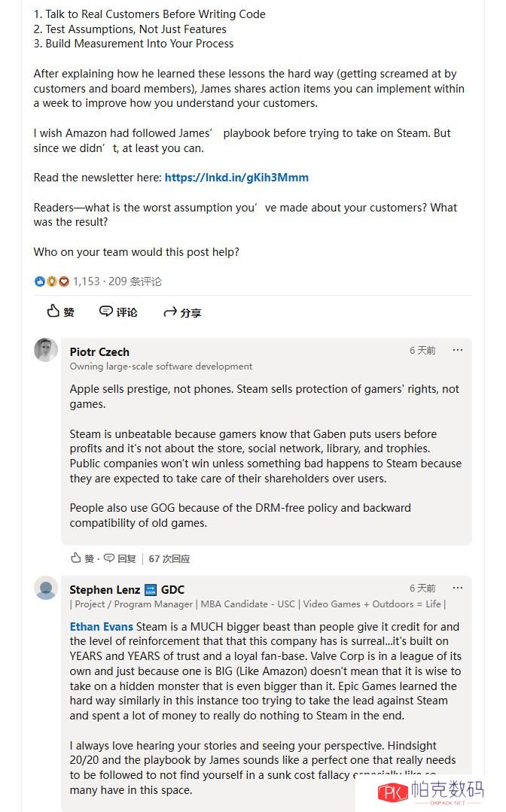Click the comment bubble icon under the post

tap(106, 312)
